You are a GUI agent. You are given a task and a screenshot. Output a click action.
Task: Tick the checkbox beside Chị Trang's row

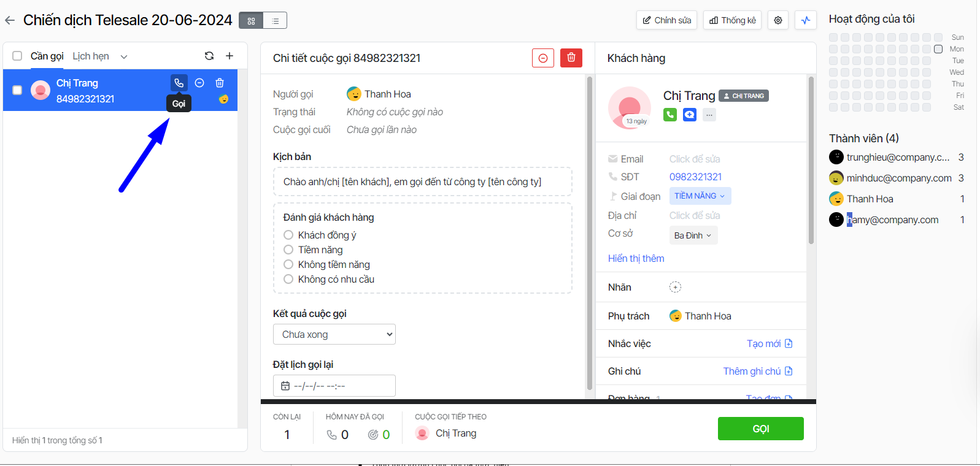click(17, 90)
